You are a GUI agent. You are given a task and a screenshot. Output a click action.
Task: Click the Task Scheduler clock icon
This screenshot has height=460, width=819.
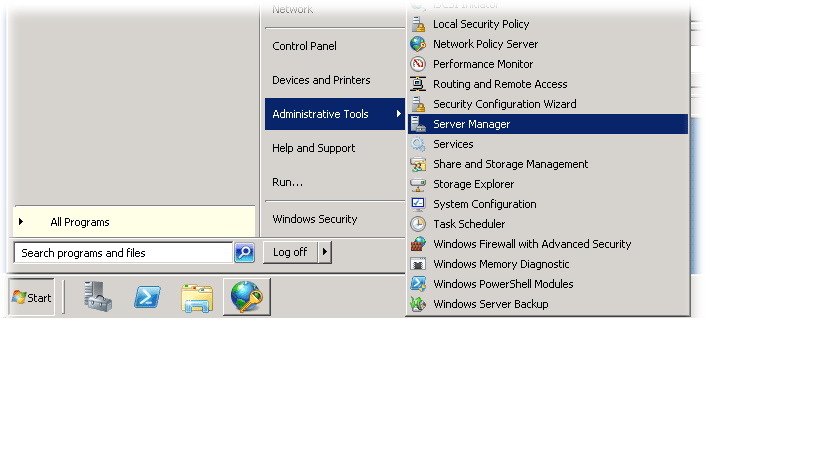click(x=418, y=224)
